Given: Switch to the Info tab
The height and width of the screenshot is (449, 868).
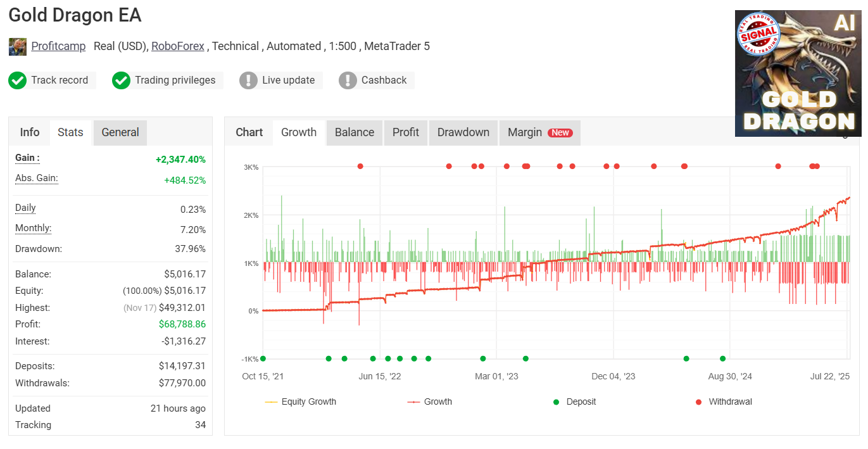Looking at the screenshot, I should (x=30, y=132).
